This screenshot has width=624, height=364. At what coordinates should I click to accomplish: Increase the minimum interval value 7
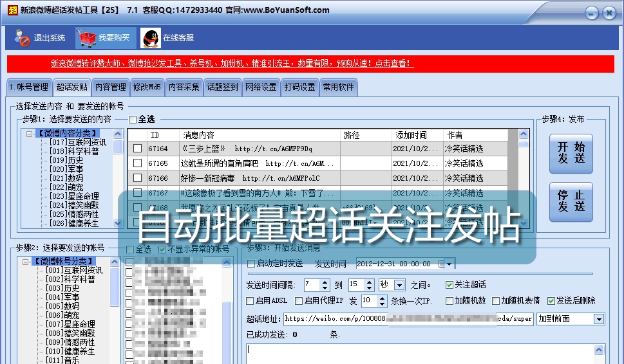click(325, 282)
